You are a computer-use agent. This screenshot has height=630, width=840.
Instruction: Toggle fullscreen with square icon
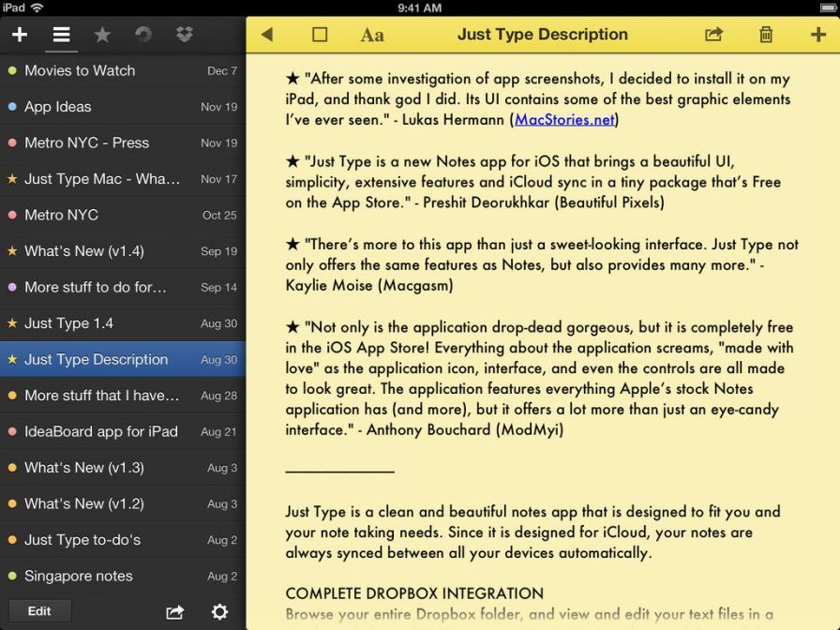[x=320, y=35]
